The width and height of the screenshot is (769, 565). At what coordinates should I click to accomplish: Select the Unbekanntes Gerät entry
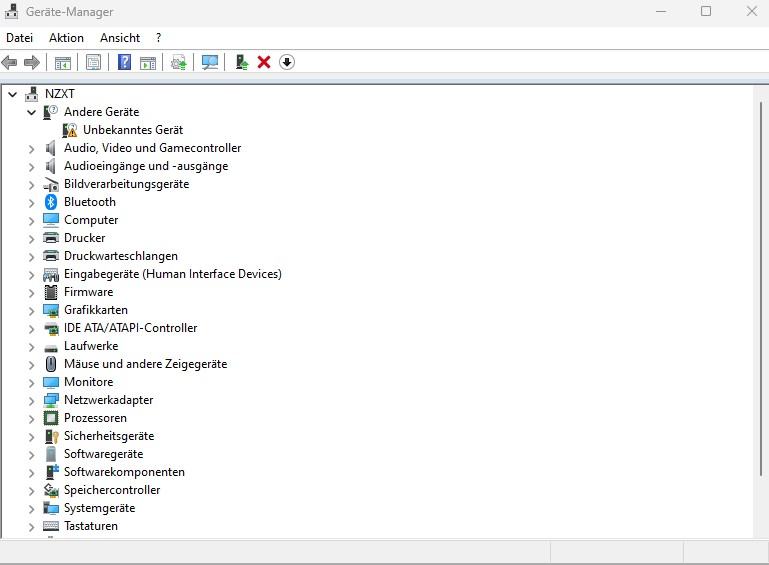[x=133, y=130]
